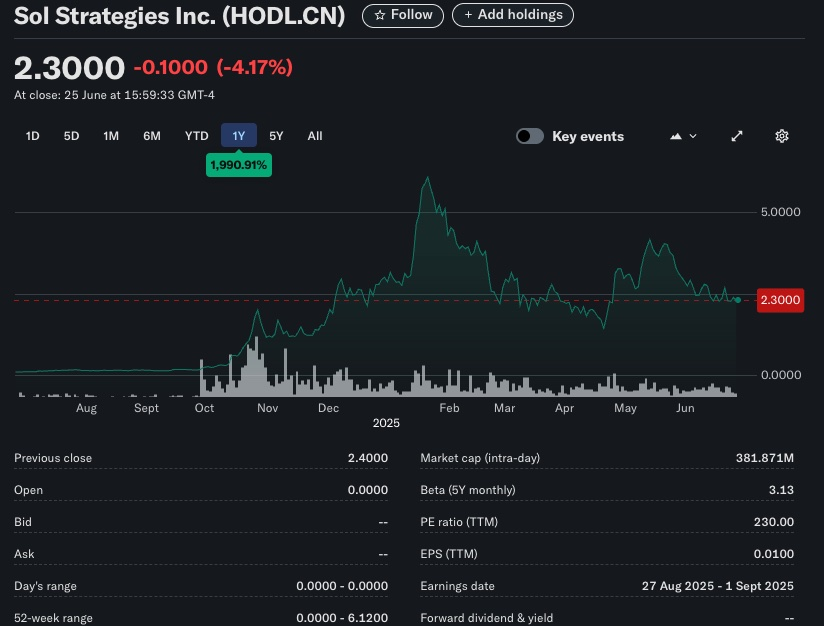
Task: Select the 5D time range tab
Action: [71, 136]
